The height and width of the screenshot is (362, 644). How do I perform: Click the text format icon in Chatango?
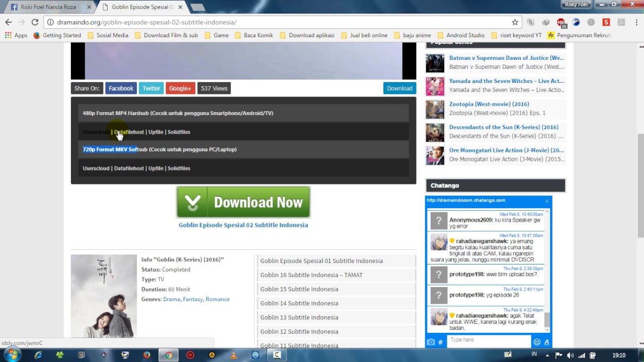coord(546,342)
